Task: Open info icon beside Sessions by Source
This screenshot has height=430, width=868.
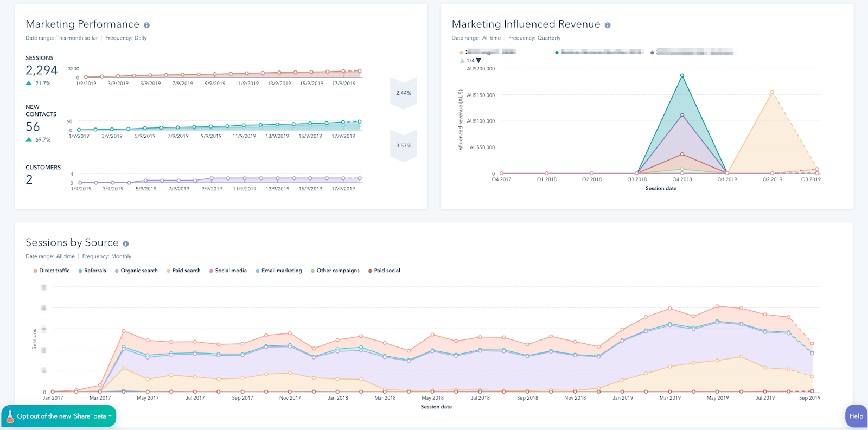Action: [126, 243]
